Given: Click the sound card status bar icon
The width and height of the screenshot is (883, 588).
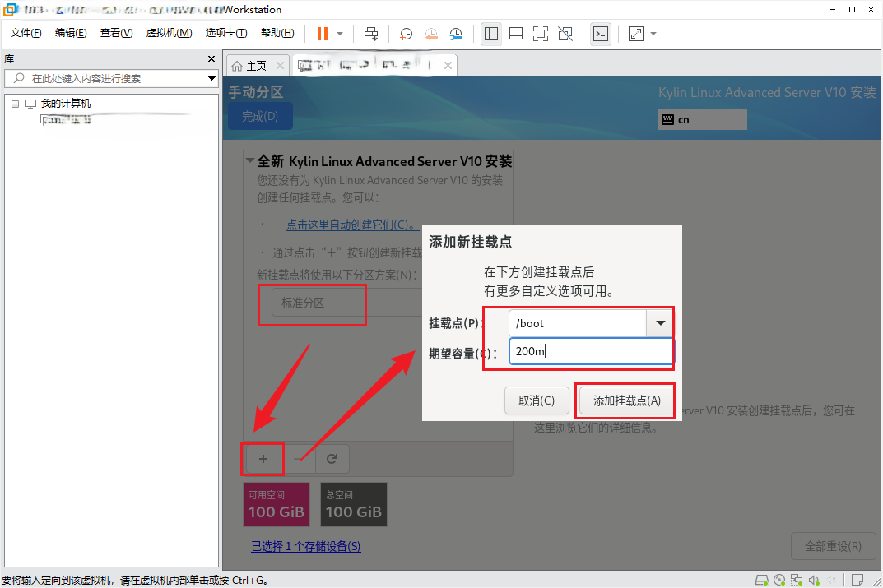Looking at the screenshot, I should tap(815, 580).
